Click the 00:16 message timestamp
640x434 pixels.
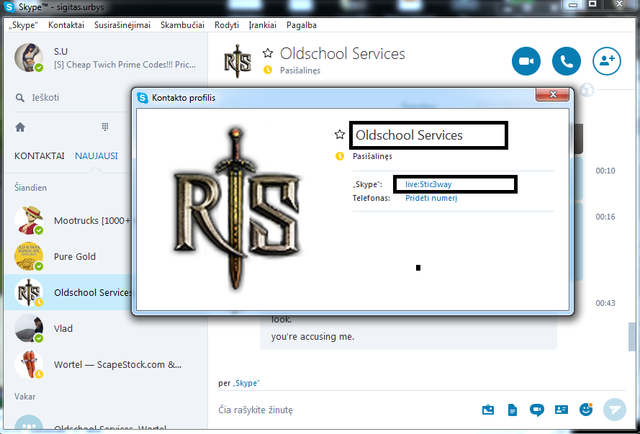(605, 217)
